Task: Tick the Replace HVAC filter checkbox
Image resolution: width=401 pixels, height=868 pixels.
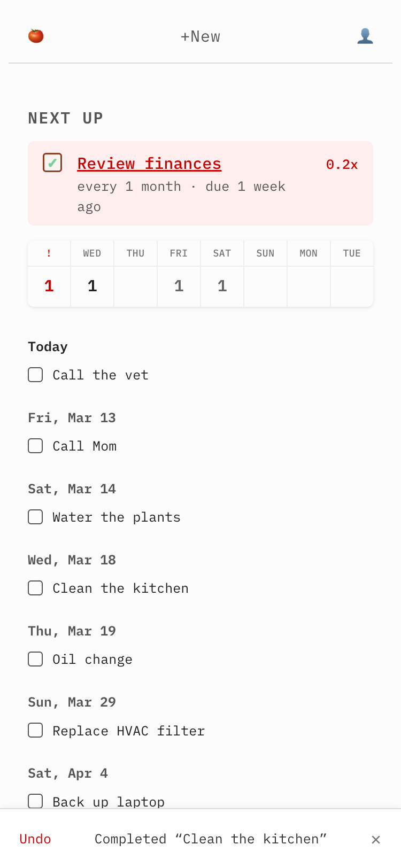Action: (35, 730)
